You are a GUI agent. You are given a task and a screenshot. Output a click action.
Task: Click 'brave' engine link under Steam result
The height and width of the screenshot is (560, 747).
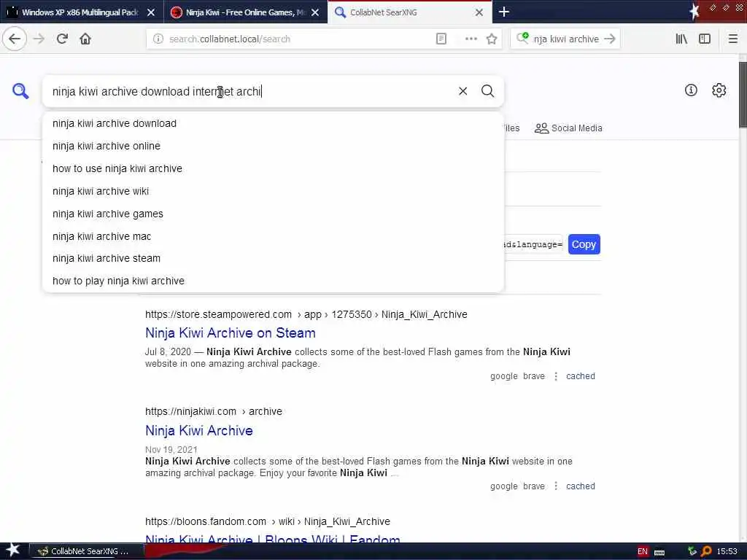(533, 376)
